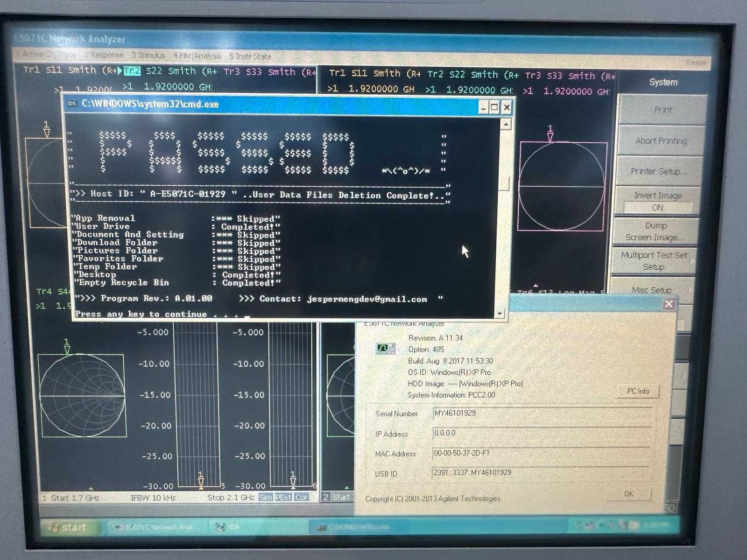747x560 pixels.
Task: Expand Multiport Test Set Setup softkey
Action: click(x=653, y=261)
